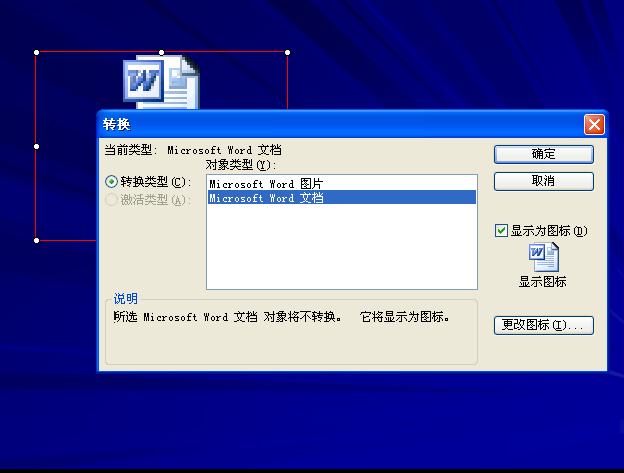Select the embedded Word document icon on slide
Screen dimensions: 624x473
161,82
